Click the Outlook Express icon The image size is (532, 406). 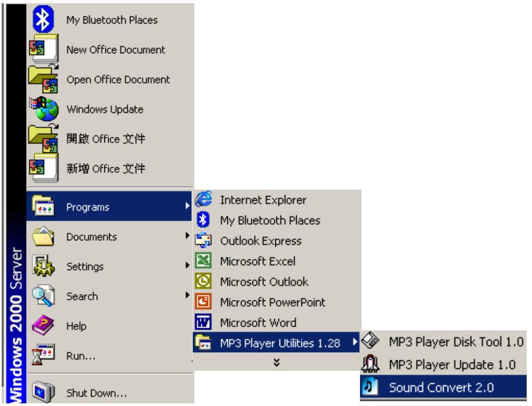pos(203,240)
